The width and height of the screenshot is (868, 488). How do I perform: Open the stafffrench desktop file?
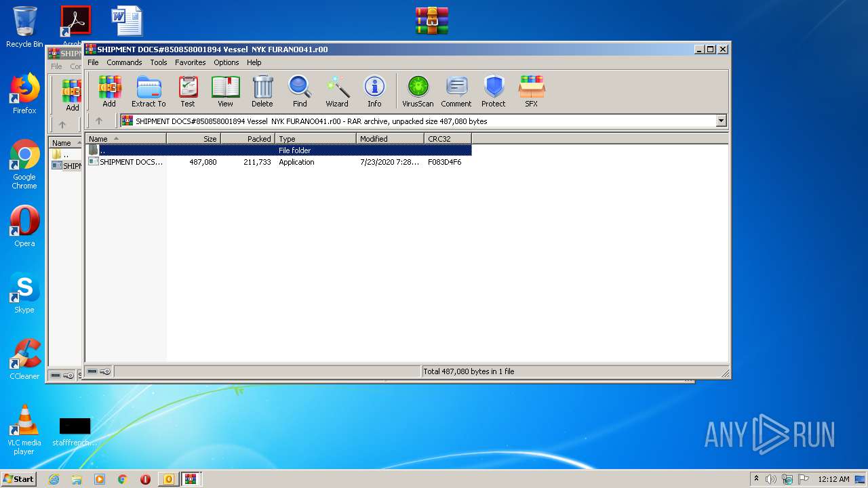(75, 432)
